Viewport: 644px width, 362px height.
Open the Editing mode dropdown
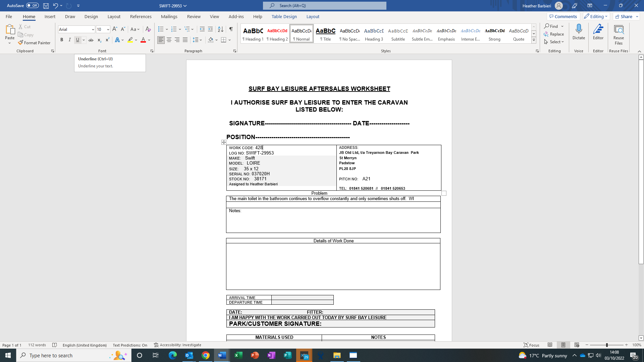coord(596,16)
